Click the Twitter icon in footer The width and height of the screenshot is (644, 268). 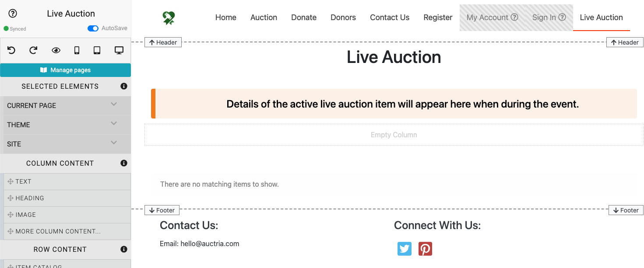[405, 249]
